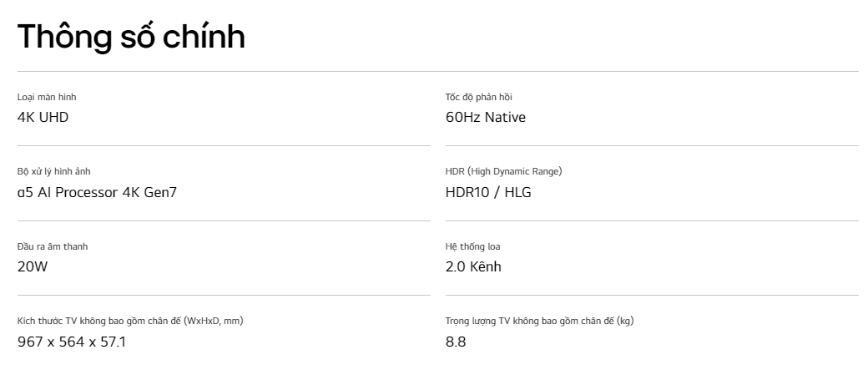
Task: Click the '8.8' weight value
Action: tap(456, 342)
